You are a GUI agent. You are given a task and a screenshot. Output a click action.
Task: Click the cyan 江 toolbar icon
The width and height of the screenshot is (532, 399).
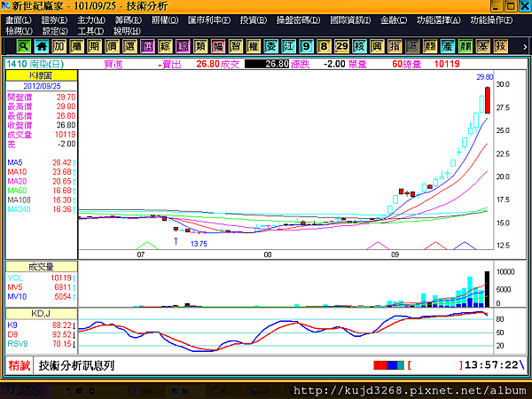289,46
